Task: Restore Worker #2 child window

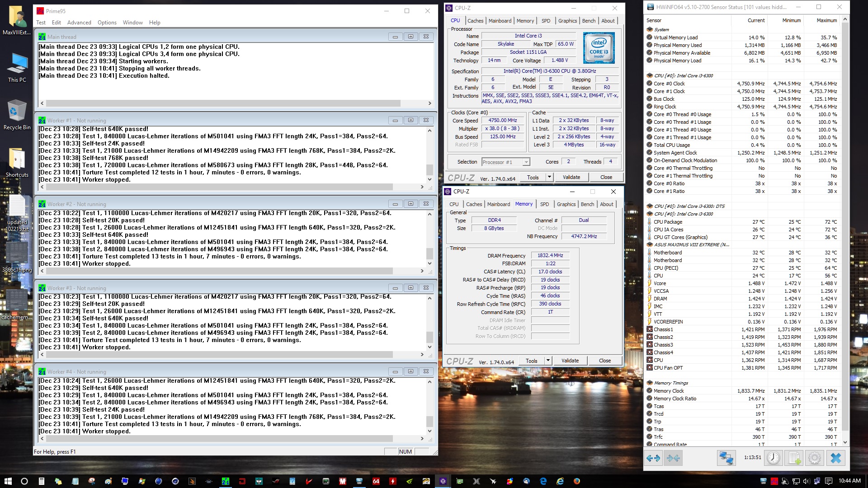Action: click(410, 204)
